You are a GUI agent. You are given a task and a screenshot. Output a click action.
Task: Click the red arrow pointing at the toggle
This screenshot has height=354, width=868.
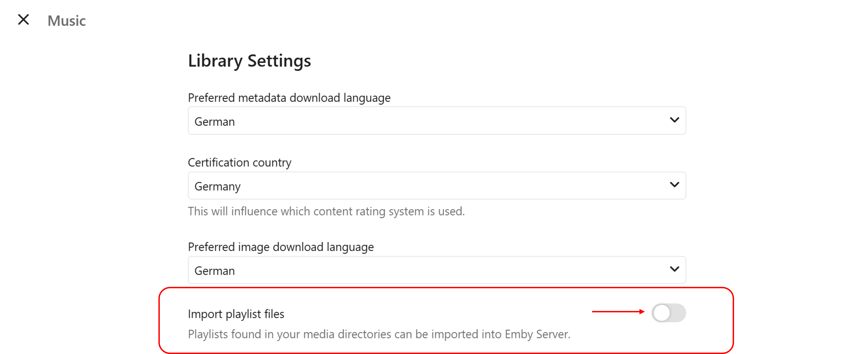point(618,312)
